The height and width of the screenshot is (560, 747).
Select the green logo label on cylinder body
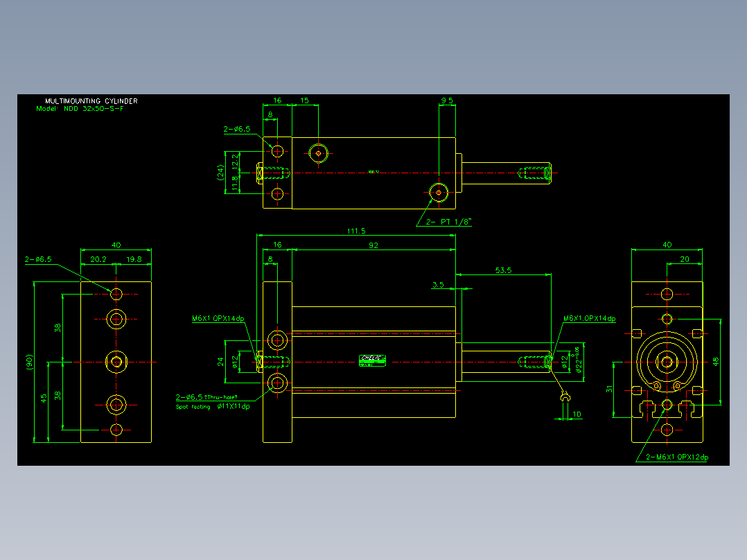coord(372,360)
